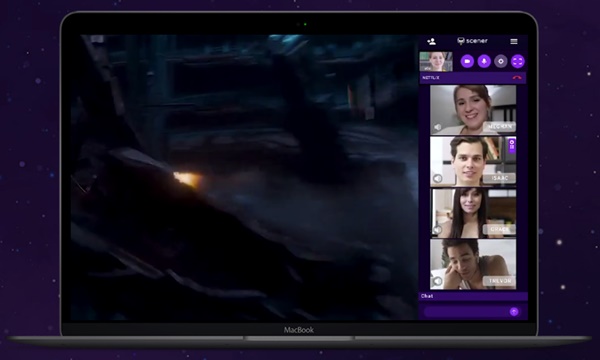Image resolution: width=600 pixels, height=360 pixels.
Task: Mute Trevor's speaker volume icon
Action: coord(437,282)
